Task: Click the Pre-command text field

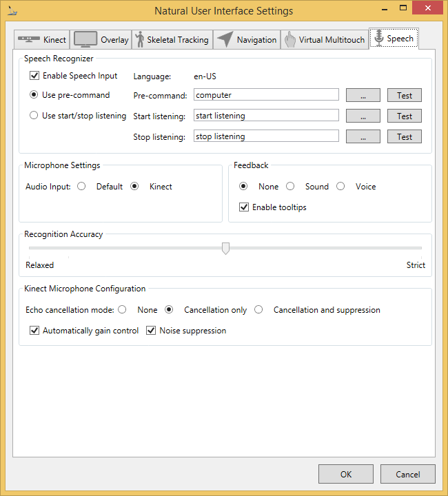Action: coord(266,96)
